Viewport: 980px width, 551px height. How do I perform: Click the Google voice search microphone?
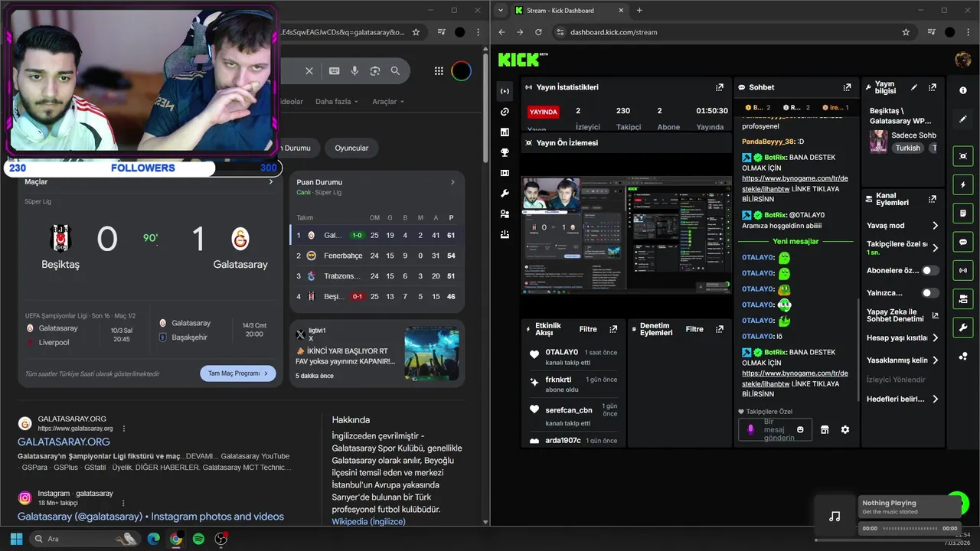click(354, 70)
